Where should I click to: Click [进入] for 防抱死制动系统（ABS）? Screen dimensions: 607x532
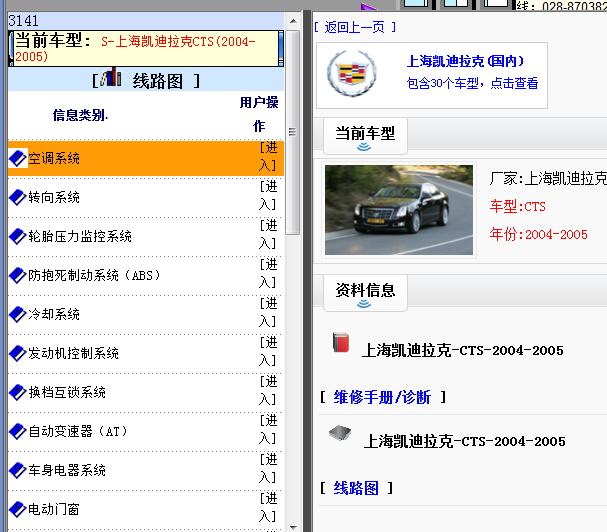pos(268,273)
